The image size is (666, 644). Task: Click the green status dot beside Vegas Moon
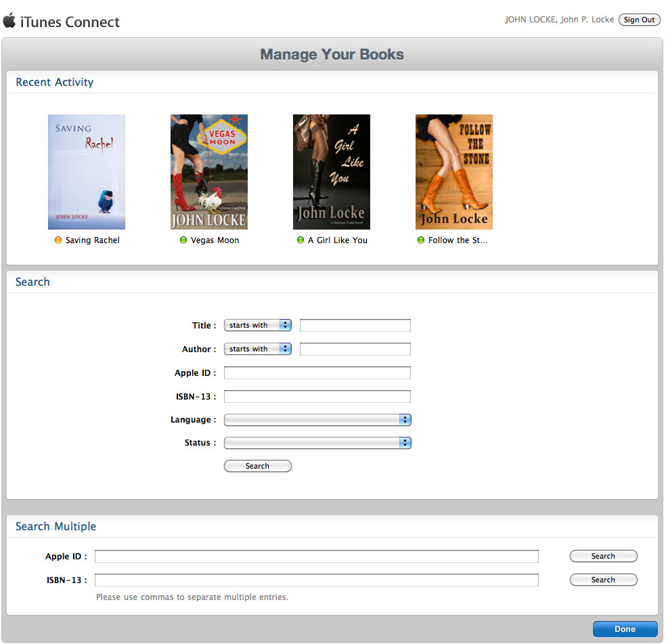[183, 240]
